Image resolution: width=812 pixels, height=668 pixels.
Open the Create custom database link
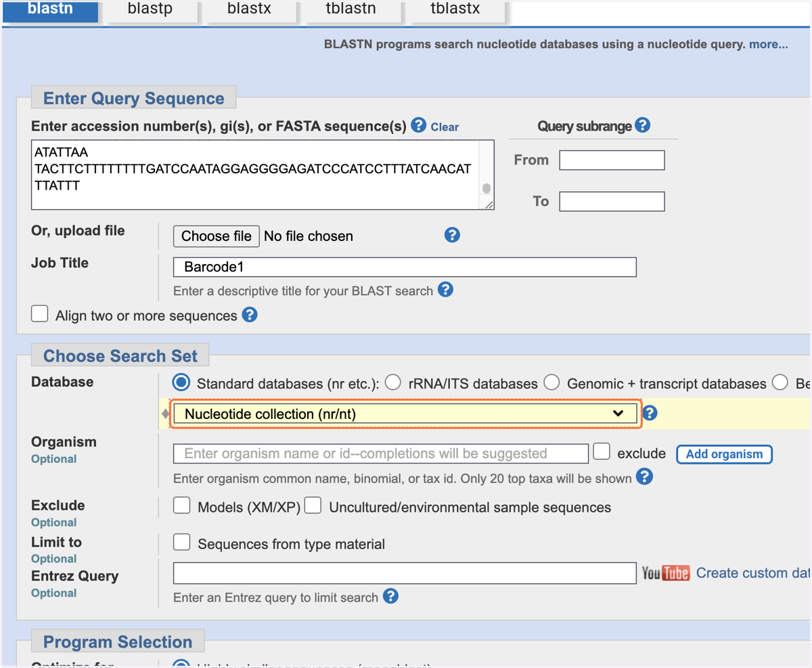point(752,573)
